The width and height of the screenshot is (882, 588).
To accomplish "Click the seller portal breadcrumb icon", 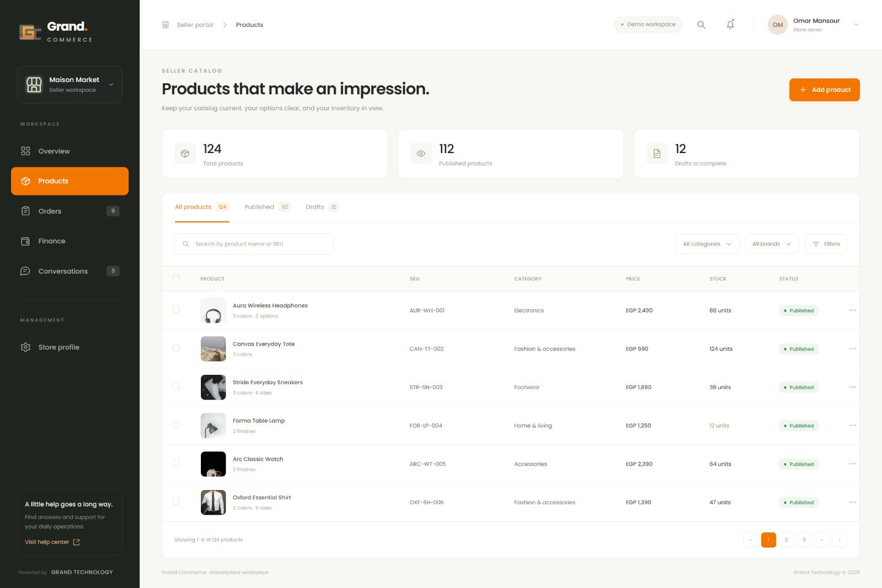I will [165, 25].
